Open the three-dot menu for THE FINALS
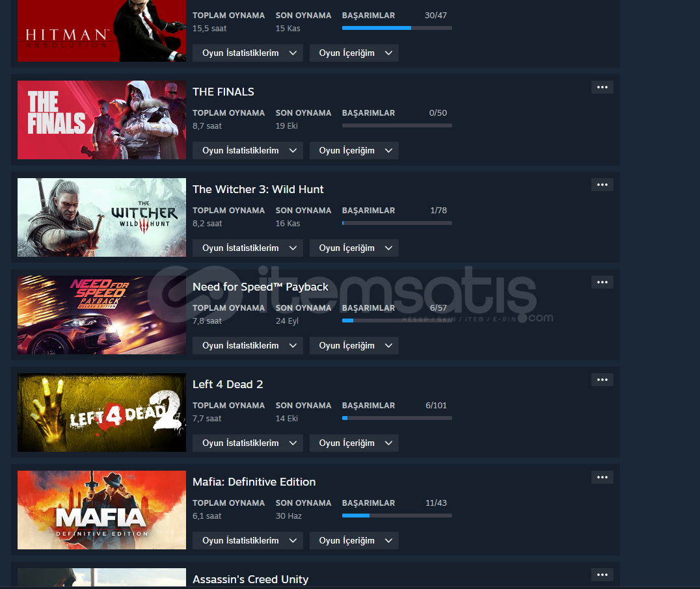Screen dimensions: 700x589 pyautogui.click(x=602, y=87)
